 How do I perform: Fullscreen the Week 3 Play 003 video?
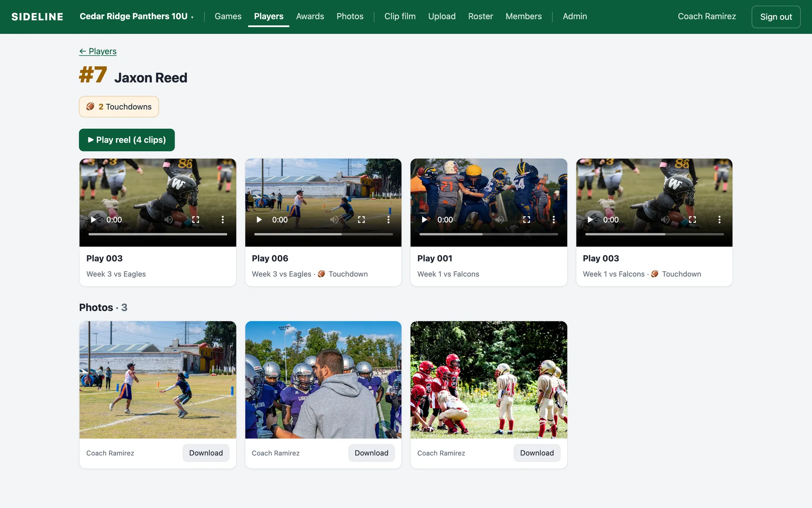tap(196, 220)
